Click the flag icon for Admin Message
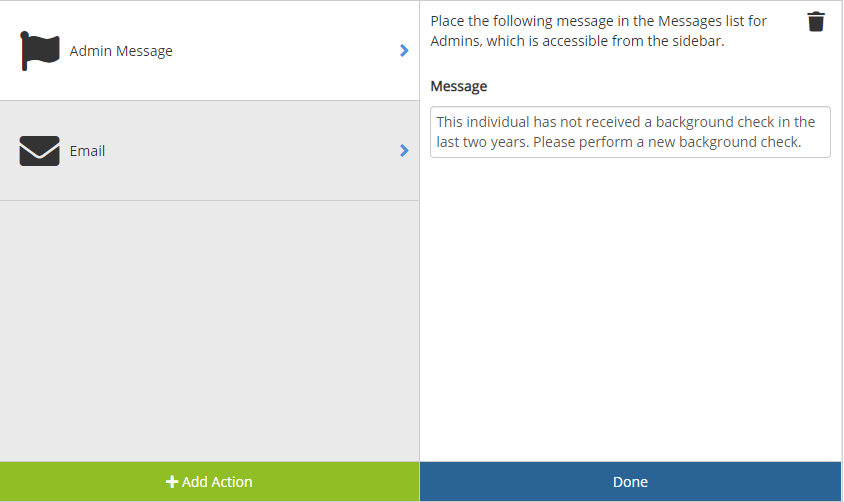Image resolution: width=844 pixels, height=502 pixels. coord(40,50)
